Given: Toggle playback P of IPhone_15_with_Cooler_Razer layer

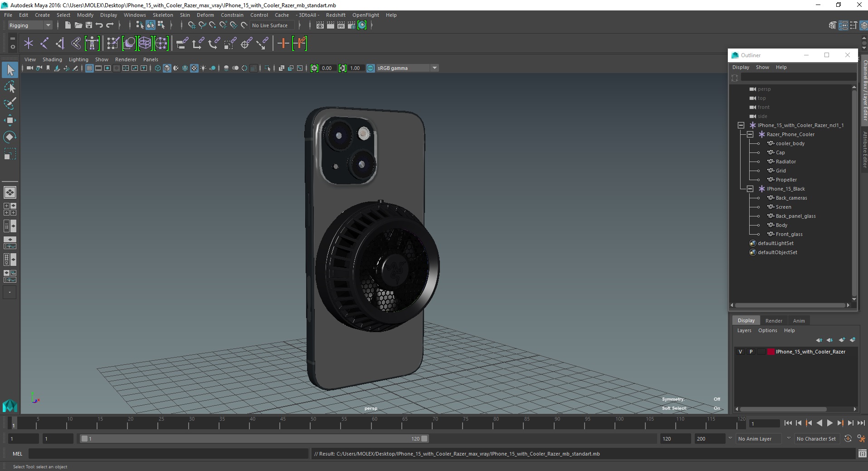Looking at the screenshot, I should pyautogui.click(x=751, y=352).
